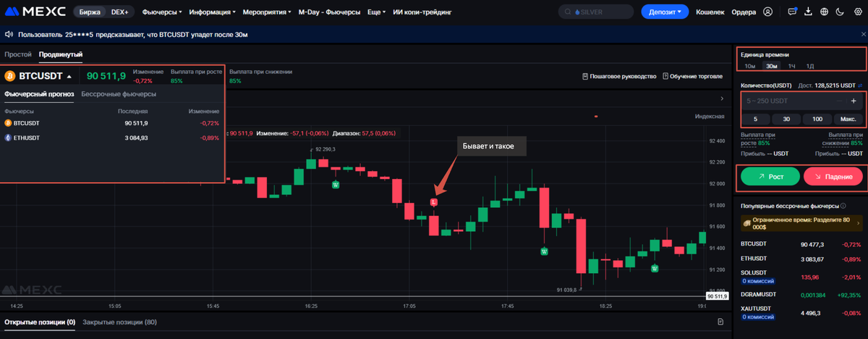The height and width of the screenshot is (339, 868).
Task: Click the search magnifier icon
Action: (x=566, y=12)
